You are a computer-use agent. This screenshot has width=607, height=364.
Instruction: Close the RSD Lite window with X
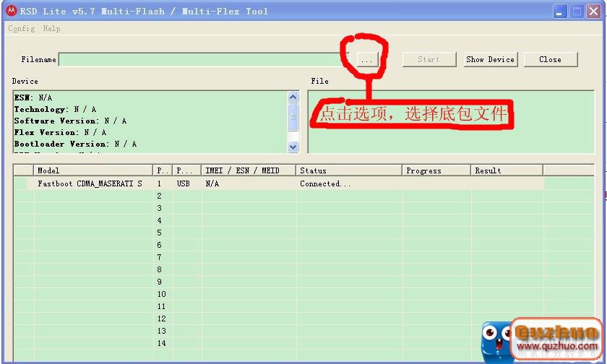tap(593, 12)
